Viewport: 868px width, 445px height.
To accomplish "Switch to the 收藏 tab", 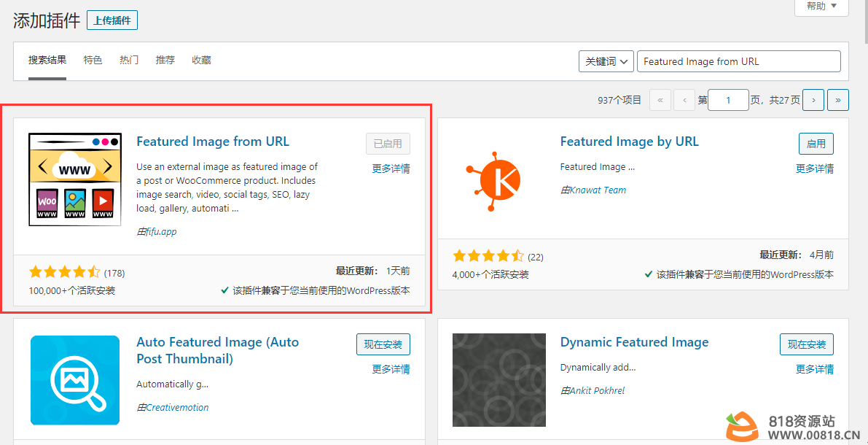I will pyautogui.click(x=201, y=60).
